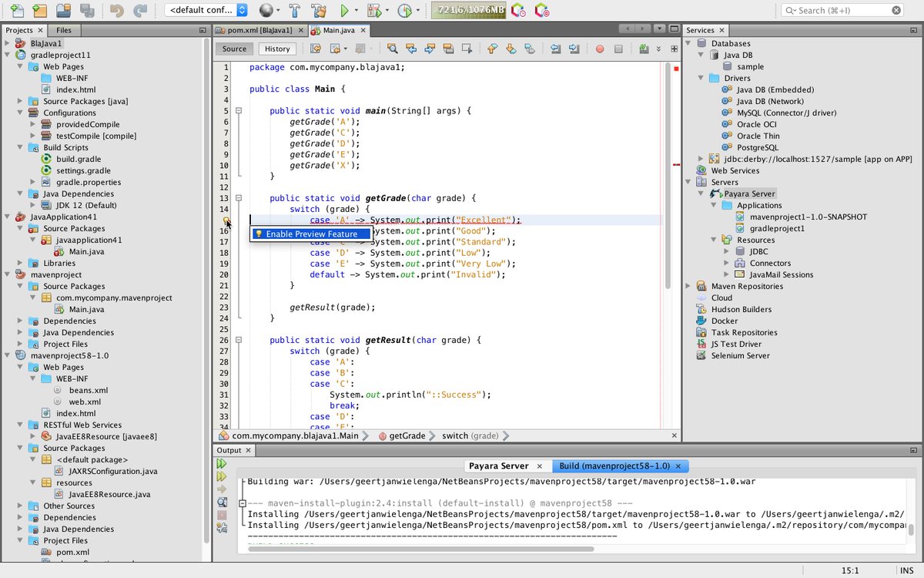This screenshot has width=924, height=578.
Task: Click the switch (grade) breadcrumb
Action: [470, 435]
